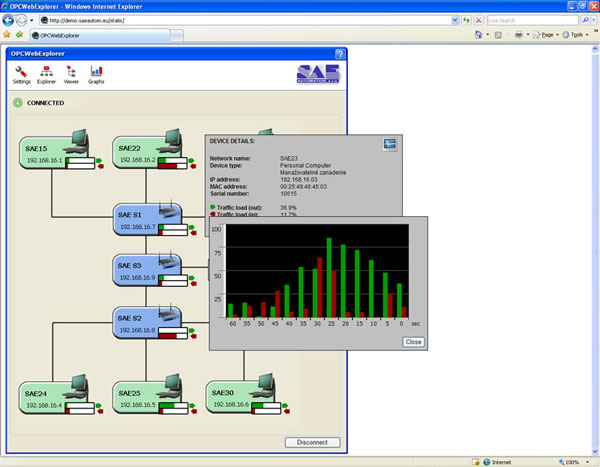The height and width of the screenshot is (467, 600).
Task: Open a new blank tab
Action: tap(176, 36)
